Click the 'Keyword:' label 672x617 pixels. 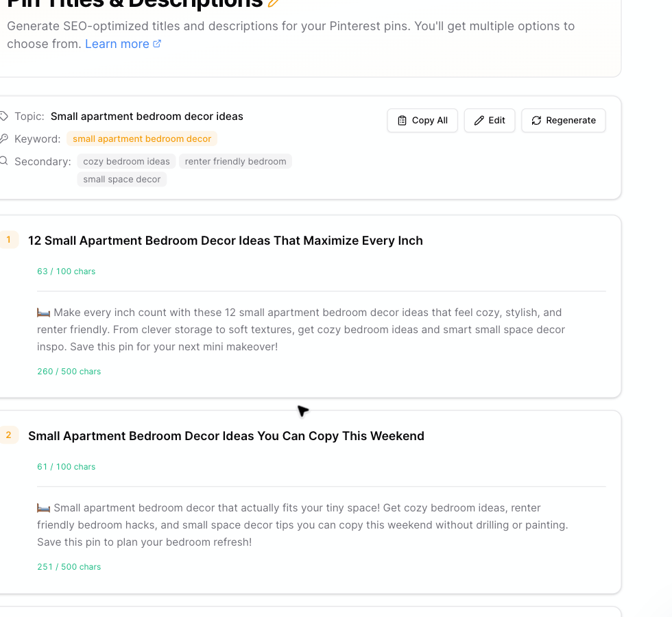coord(37,138)
